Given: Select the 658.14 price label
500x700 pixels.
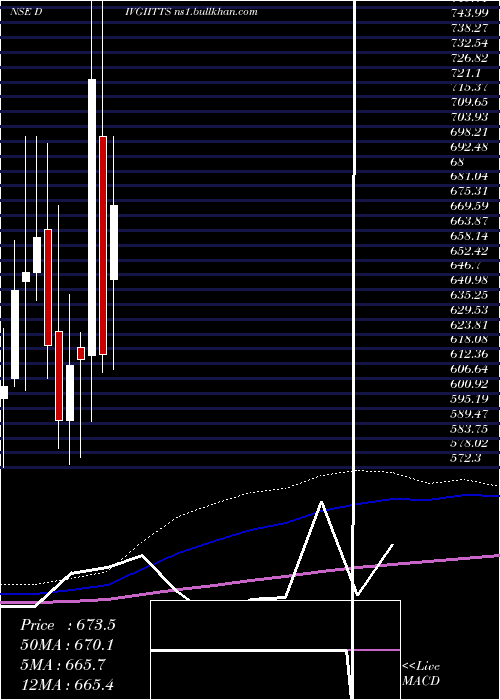Looking at the screenshot, I should pyautogui.click(x=469, y=236).
